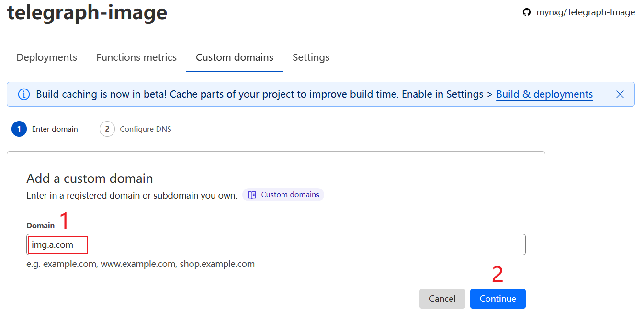Screen dimensions: 644x322
Task: Follow the Build & deployments link
Action: coord(544,94)
